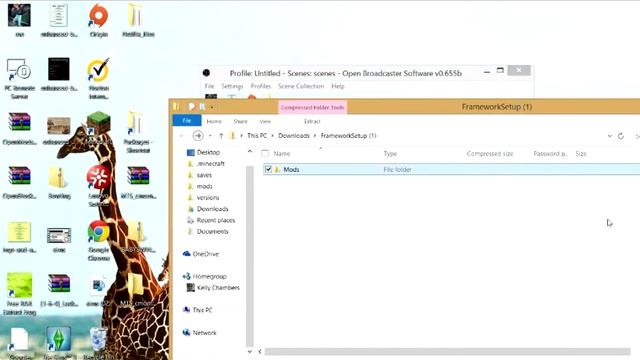Sort by the Name column header
The width and height of the screenshot is (640, 360).
pyautogui.click(x=282, y=153)
